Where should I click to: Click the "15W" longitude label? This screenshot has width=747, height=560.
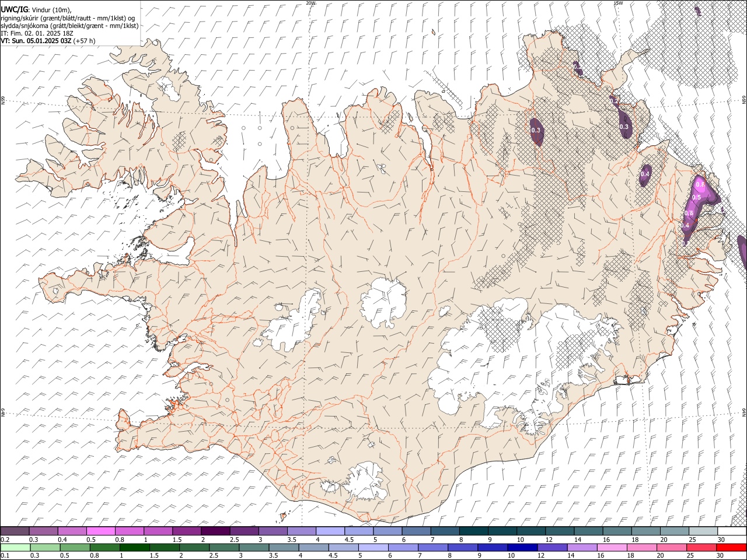(618, 3)
